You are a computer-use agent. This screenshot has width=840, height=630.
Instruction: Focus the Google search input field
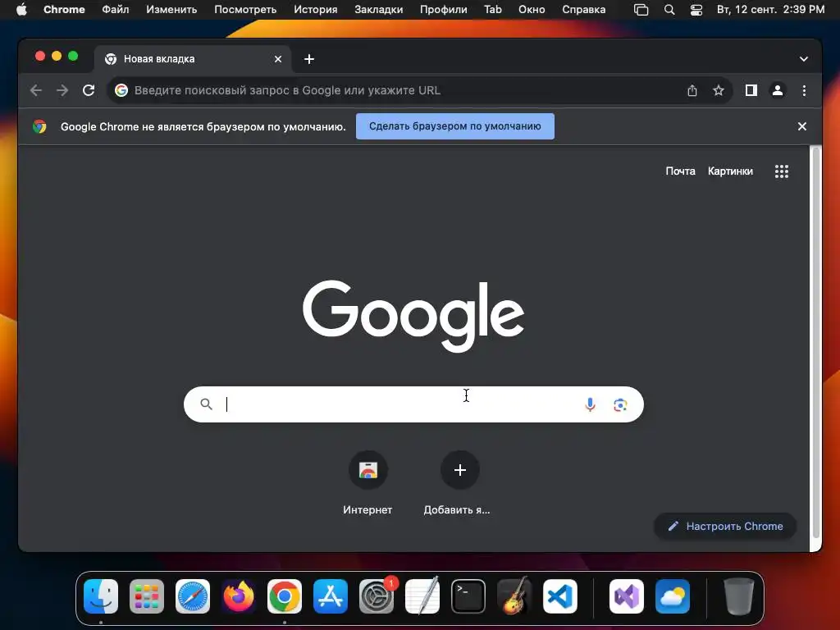413,404
